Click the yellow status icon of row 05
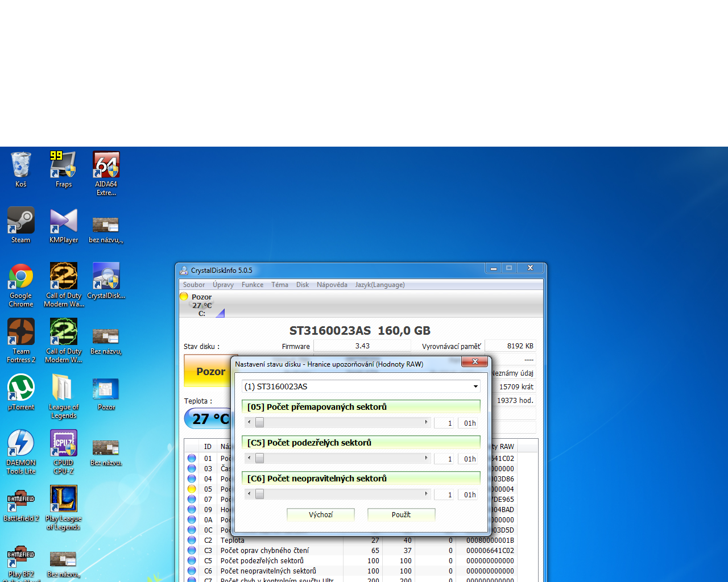This screenshot has height=582, width=728. [192, 489]
